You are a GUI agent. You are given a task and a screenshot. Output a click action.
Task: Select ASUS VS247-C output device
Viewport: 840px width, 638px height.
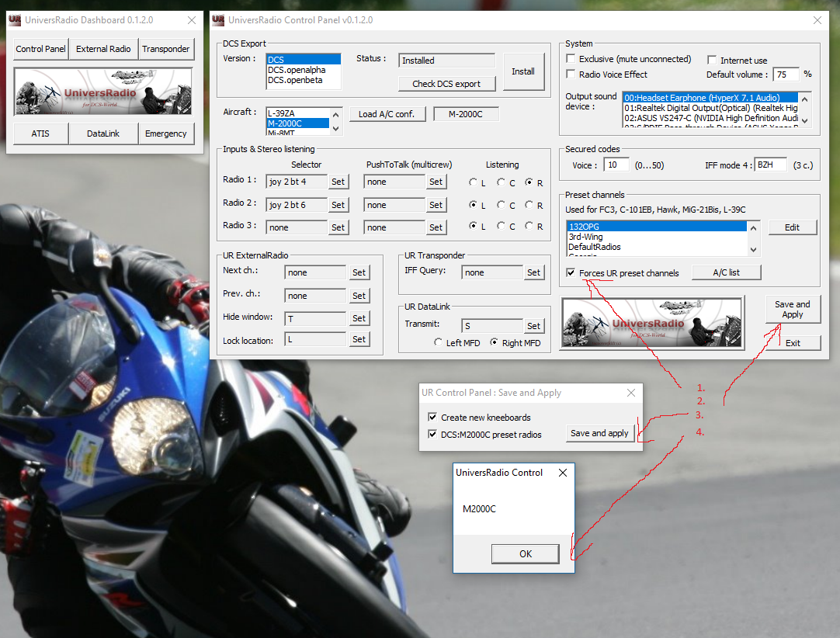710,118
